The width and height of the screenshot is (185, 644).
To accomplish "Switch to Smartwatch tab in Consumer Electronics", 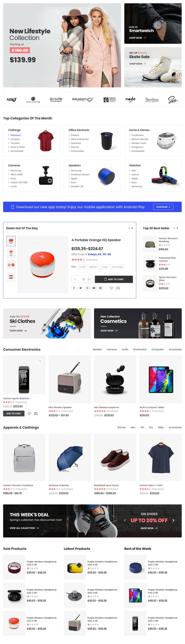I will click(140, 350).
